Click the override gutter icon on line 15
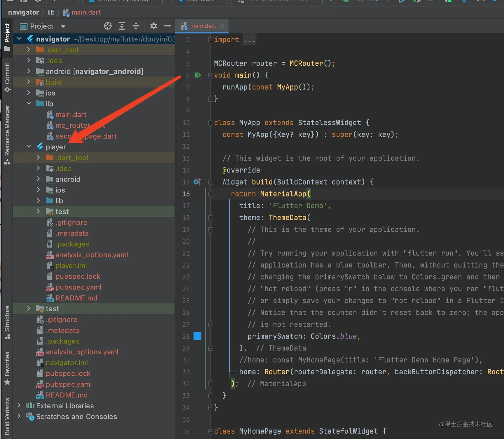 (197, 182)
